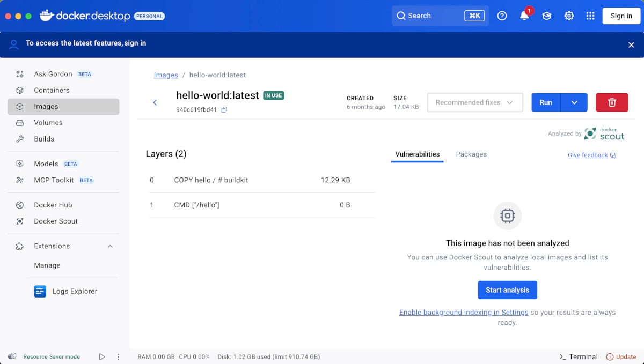
Task: Click the Images sidebar icon
Action: 20,107
